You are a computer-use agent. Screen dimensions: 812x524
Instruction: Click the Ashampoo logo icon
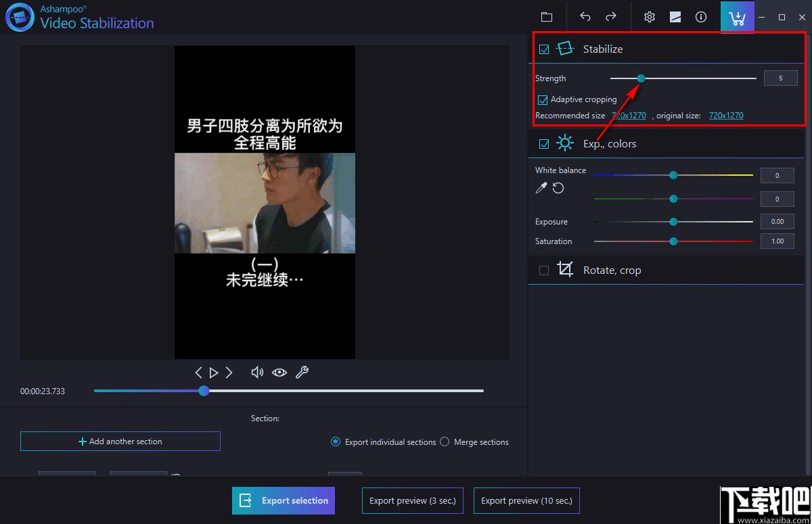coord(20,18)
